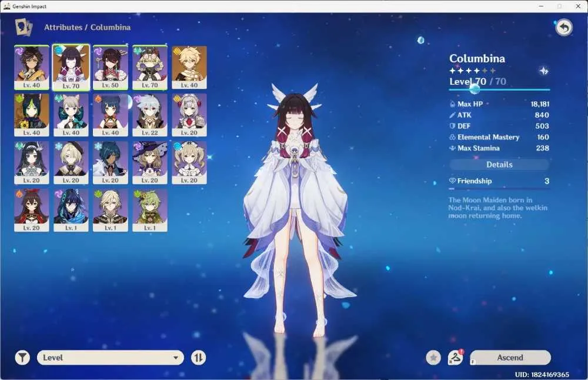
Task: Select the Lv. 50 character portrait
Action: [111, 68]
